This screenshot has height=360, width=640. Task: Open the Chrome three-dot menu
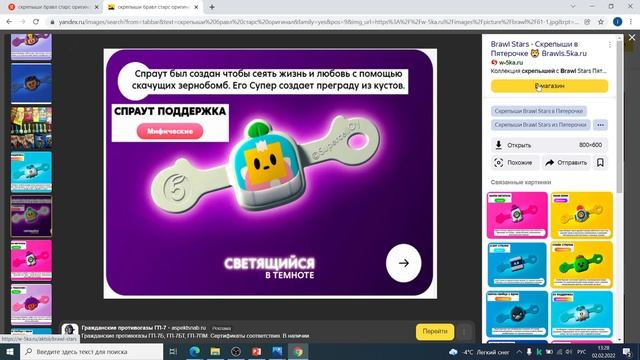[631, 22]
